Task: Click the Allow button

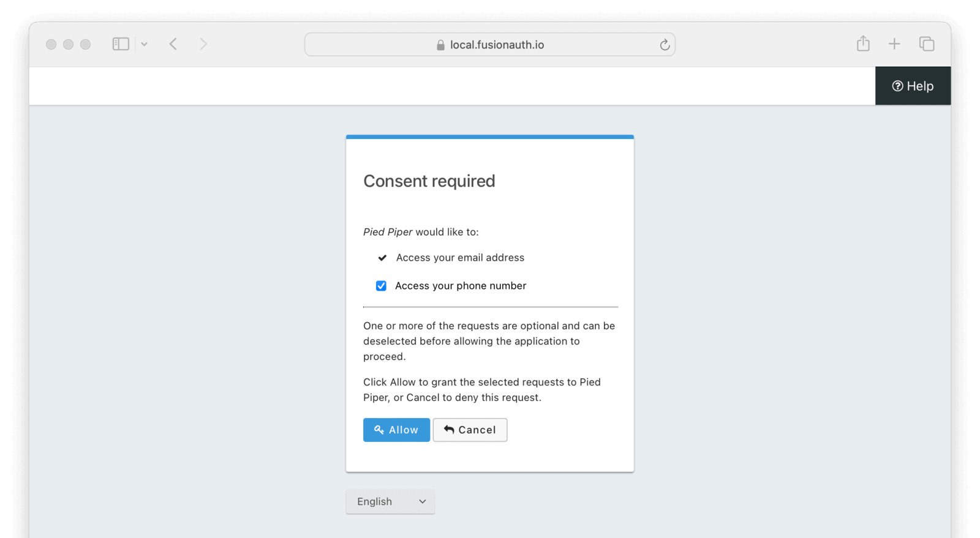Action: tap(396, 430)
